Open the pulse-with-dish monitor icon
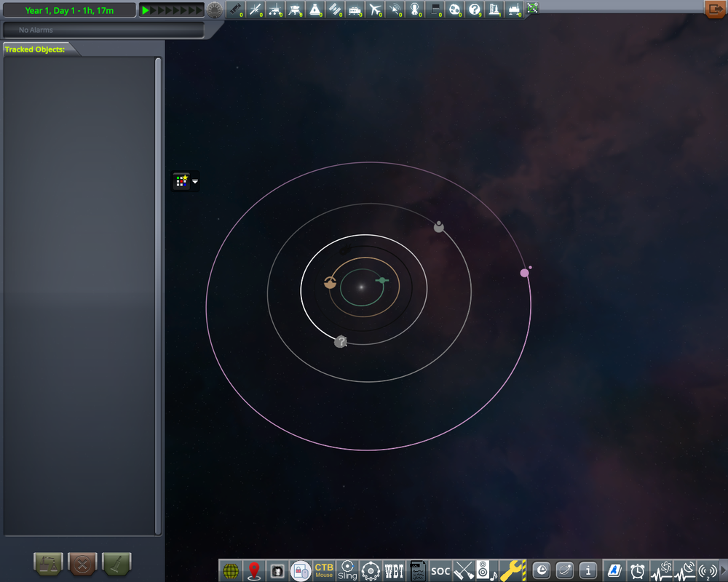The width and height of the screenshot is (728, 582). [x=685, y=571]
